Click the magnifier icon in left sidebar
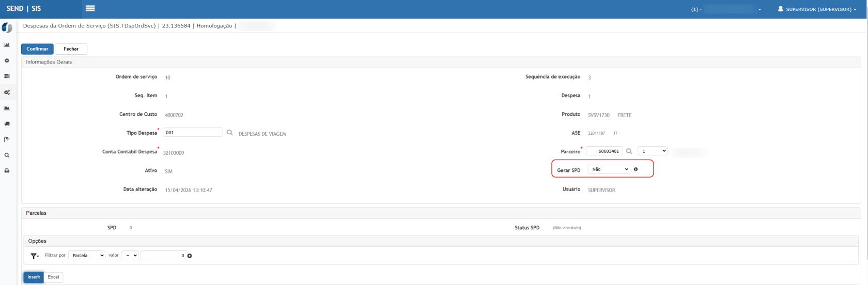Screen dimensions: 868x285 (7, 155)
